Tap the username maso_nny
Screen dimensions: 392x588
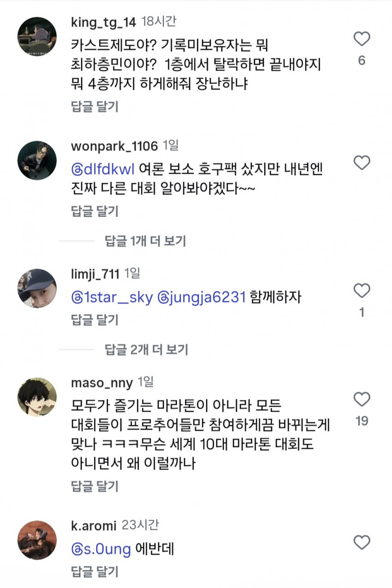(102, 383)
